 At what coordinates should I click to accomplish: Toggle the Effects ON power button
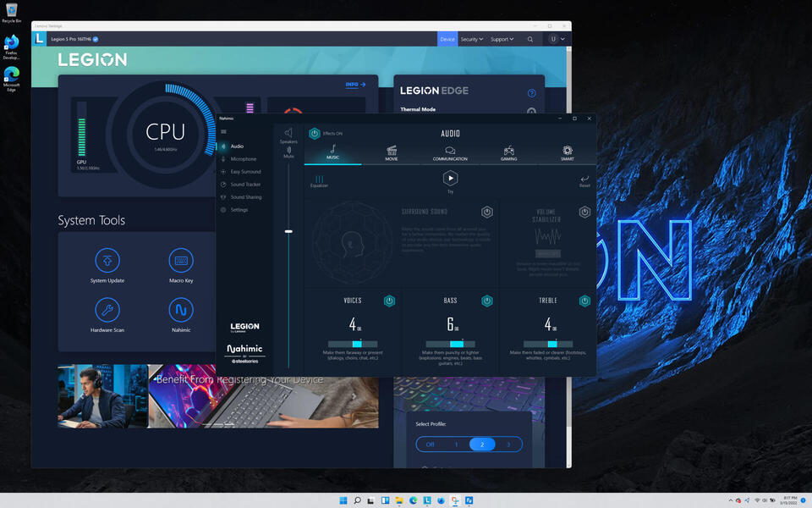click(315, 134)
